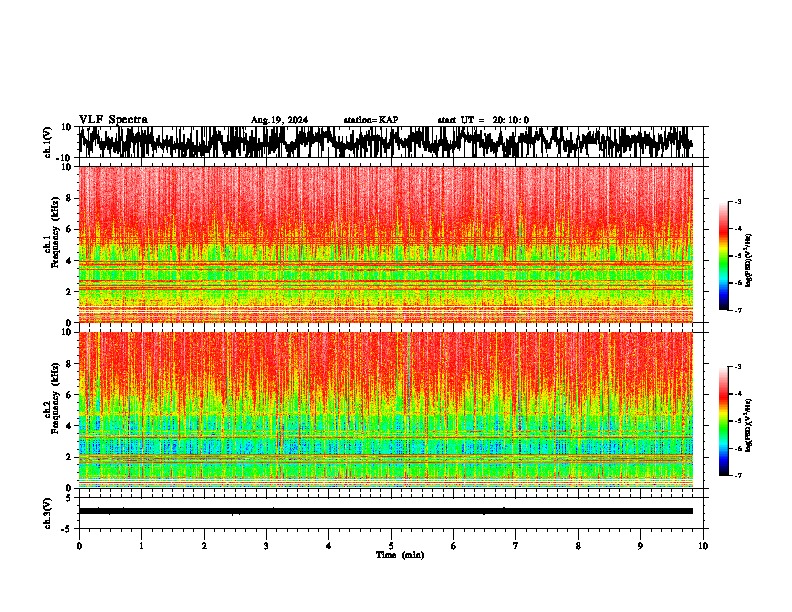Image resolution: width=792 pixels, height=612 pixels.
Task: Click time axis tick label "1"
Action: tap(142, 546)
